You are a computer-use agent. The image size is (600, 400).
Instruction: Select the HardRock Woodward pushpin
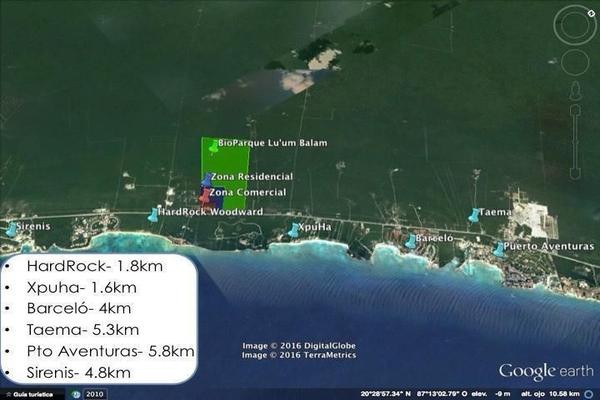click(153, 214)
